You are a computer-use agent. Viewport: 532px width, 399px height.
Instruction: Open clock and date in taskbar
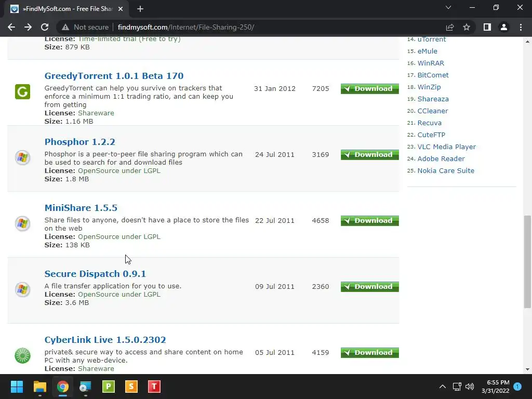coord(495,387)
